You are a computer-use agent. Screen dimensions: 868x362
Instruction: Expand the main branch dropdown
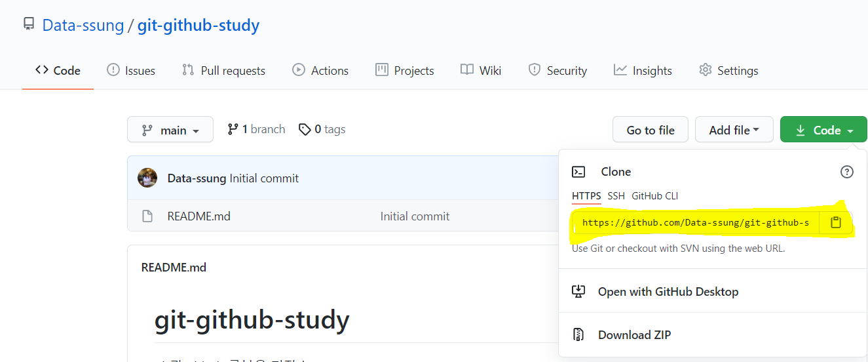(170, 130)
